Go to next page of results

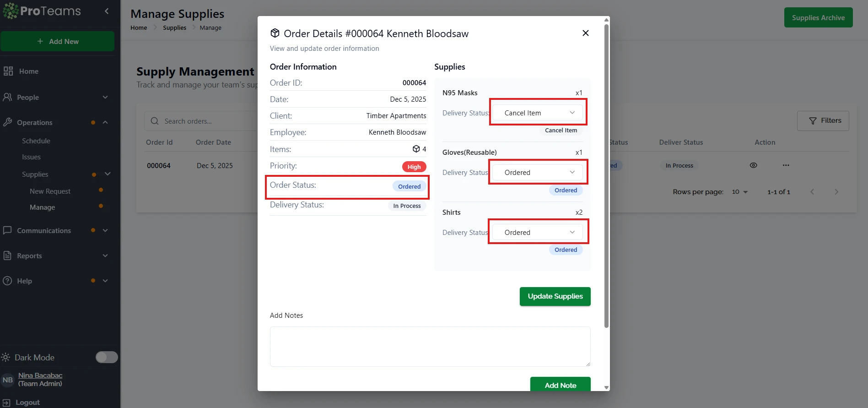pyautogui.click(x=836, y=192)
